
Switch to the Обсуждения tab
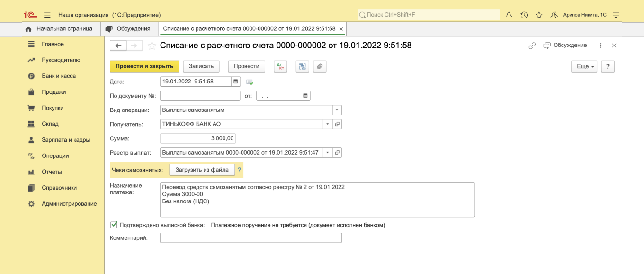point(129,29)
